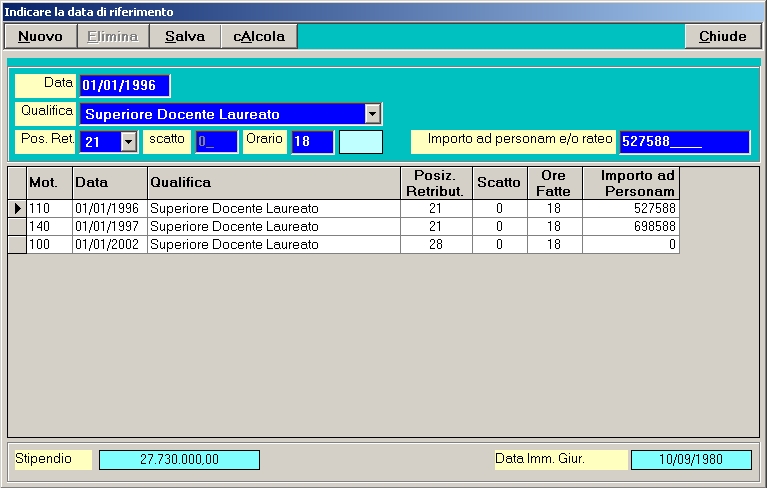Edit the Importo ad personam field 527588
Image resolution: width=767 pixels, height=488 pixels.
coord(684,142)
